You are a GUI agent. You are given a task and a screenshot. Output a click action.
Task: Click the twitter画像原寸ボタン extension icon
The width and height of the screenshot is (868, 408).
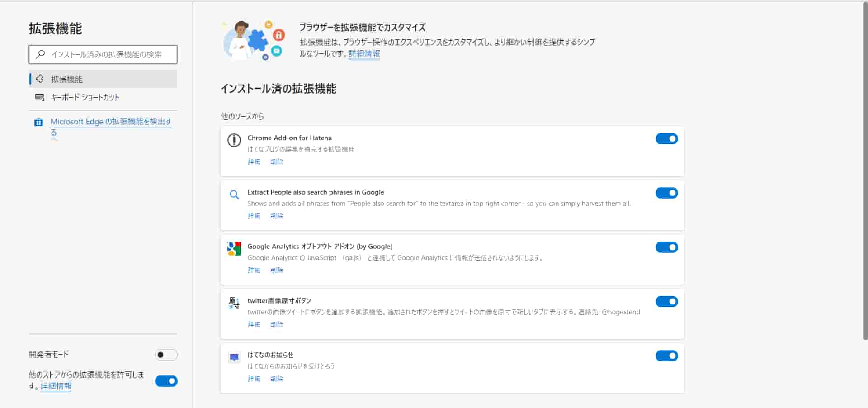(x=234, y=303)
